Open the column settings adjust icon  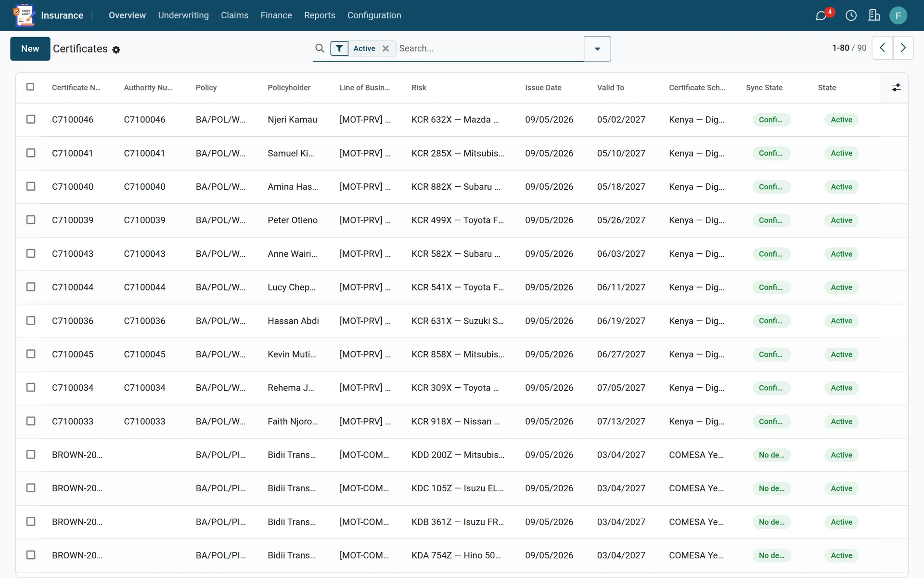(896, 87)
